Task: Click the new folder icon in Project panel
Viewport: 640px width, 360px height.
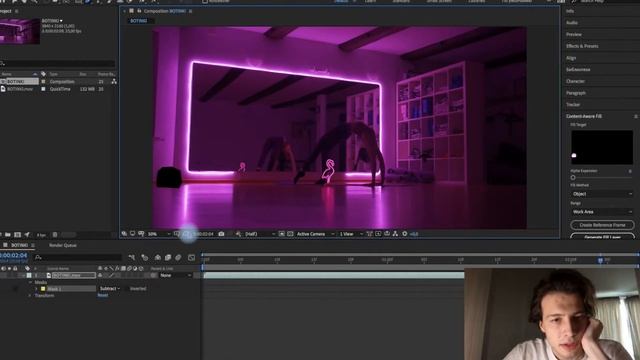Action: coord(8,235)
